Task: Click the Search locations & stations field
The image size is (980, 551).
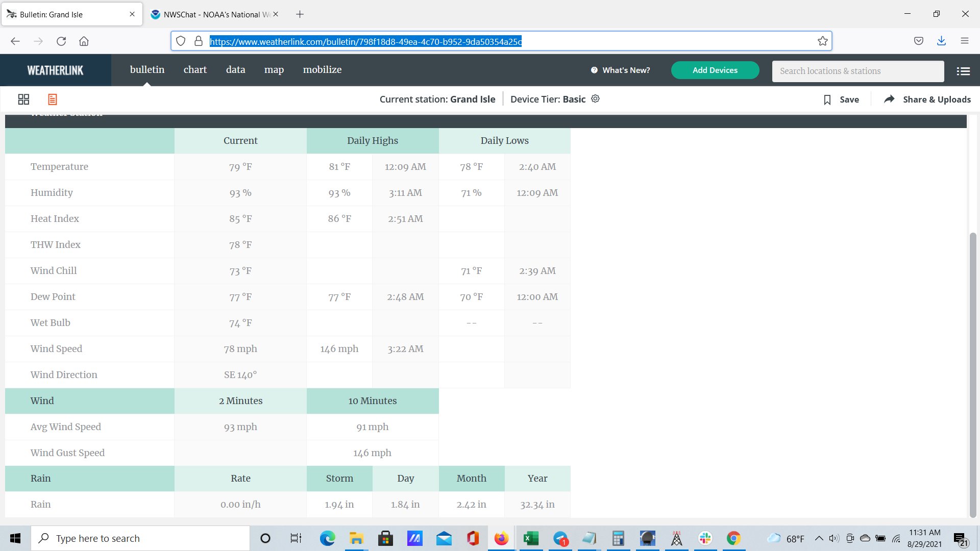Action: pyautogui.click(x=857, y=71)
